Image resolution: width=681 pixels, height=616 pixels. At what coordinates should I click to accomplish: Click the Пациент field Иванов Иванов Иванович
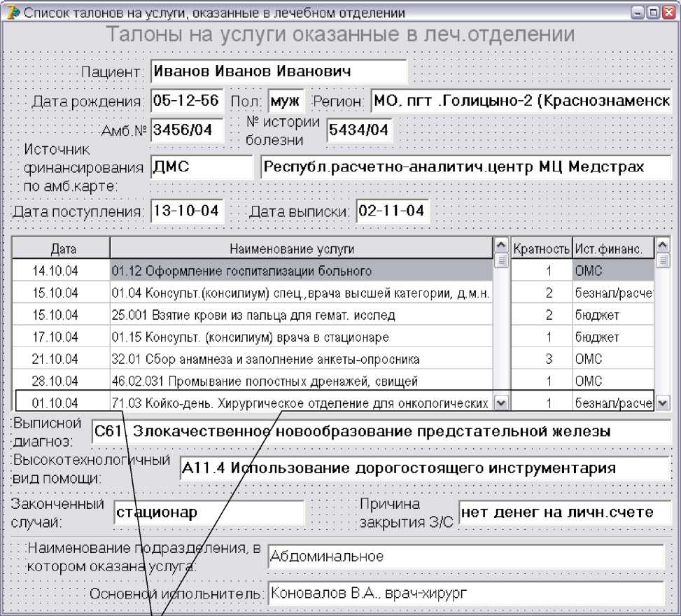click(x=279, y=71)
